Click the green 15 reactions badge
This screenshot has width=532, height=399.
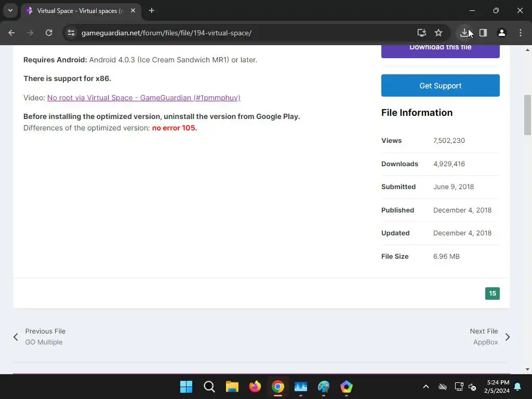click(x=493, y=294)
